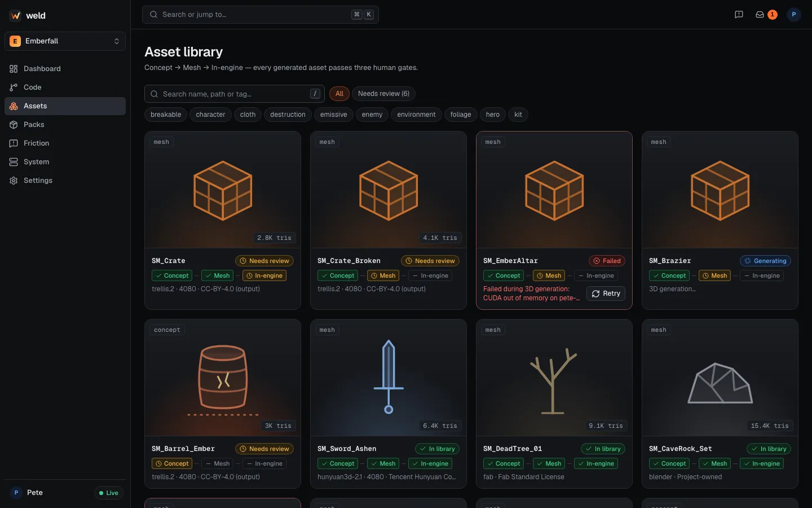Navigate to Friction in the sidebar
The height and width of the screenshot is (508, 812).
tap(65, 143)
